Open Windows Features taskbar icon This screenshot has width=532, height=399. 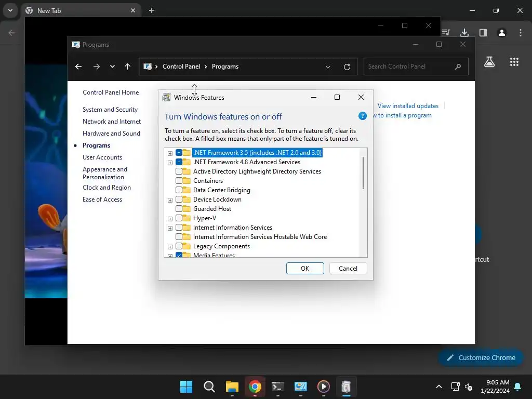[346, 387]
